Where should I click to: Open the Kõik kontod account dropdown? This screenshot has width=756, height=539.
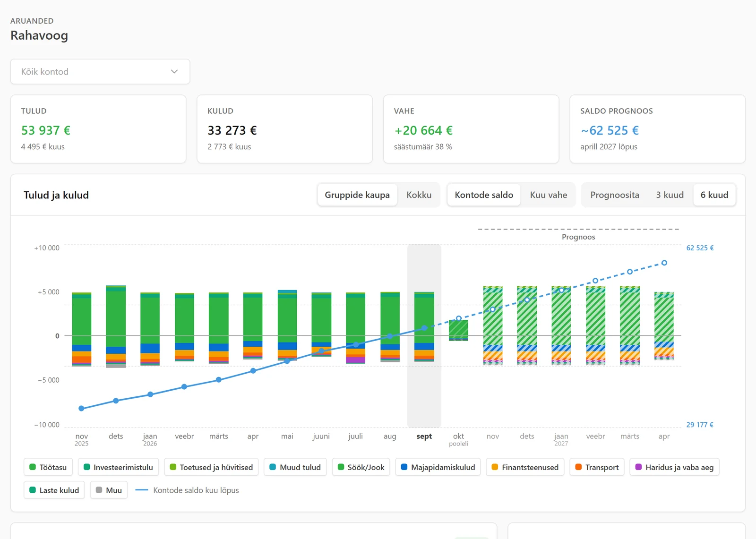click(x=100, y=72)
